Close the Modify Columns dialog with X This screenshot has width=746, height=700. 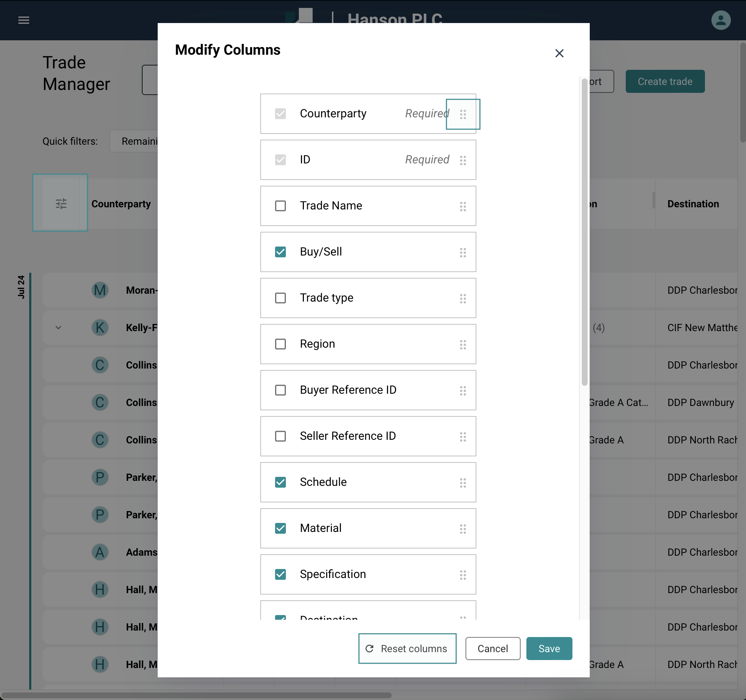[559, 53]
